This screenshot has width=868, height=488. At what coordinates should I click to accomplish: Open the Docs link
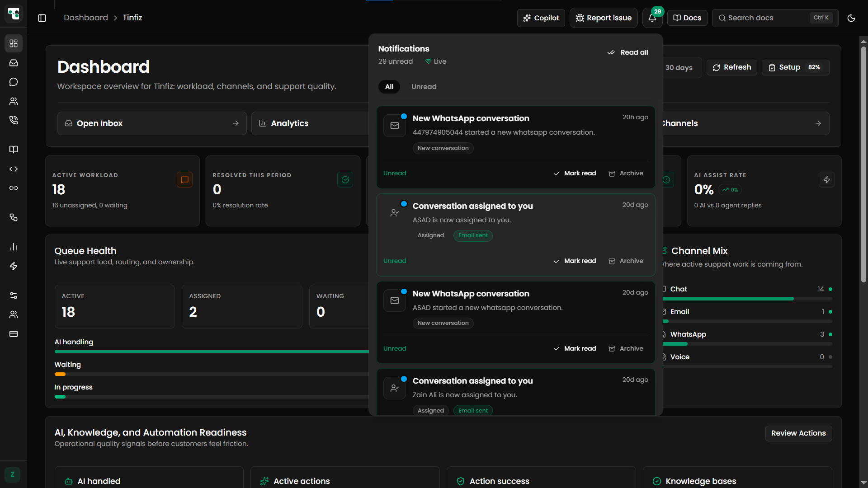[x=687, y=18]
